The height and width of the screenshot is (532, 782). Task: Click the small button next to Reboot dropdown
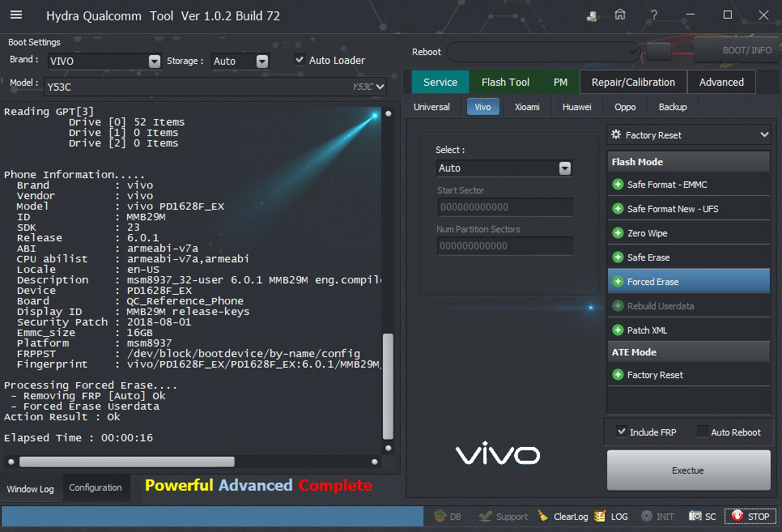[x=658, y=50]
